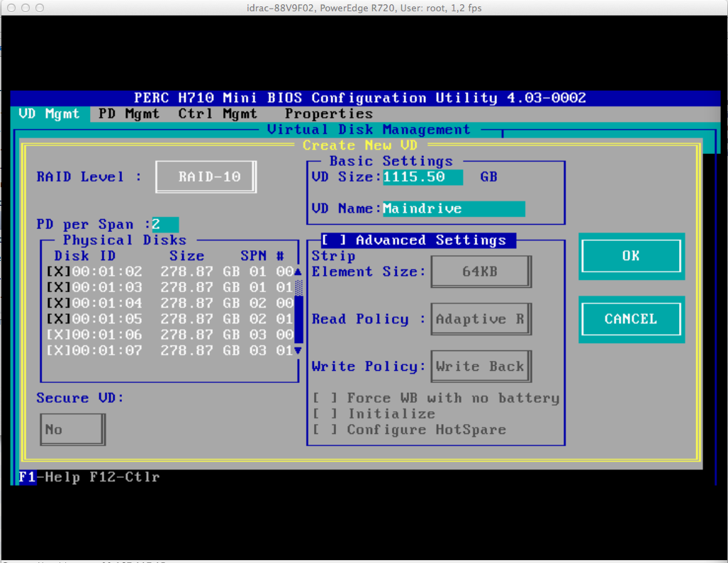728x563 pixels.
Task: Check Force WB with no battery
Action: [x=325, y=398]
